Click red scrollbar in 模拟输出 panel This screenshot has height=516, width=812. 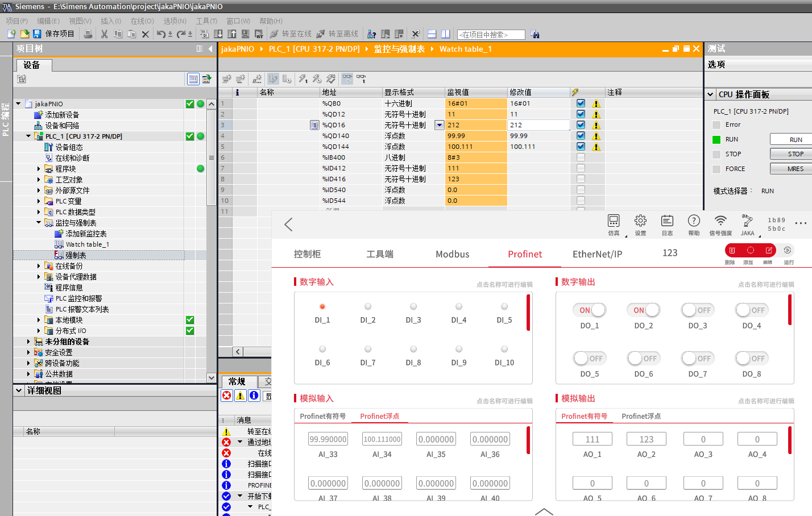pos(790,440)
